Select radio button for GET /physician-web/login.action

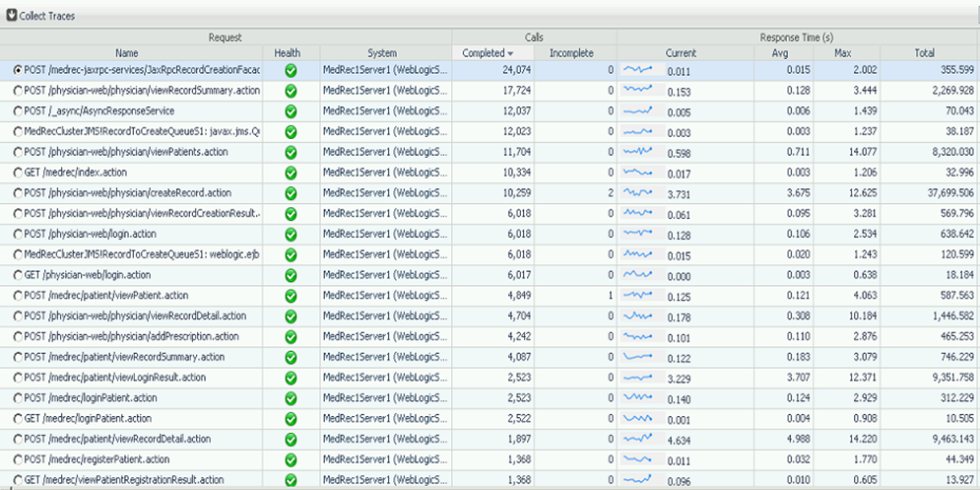pyautogui.click(x=18, y=275)
